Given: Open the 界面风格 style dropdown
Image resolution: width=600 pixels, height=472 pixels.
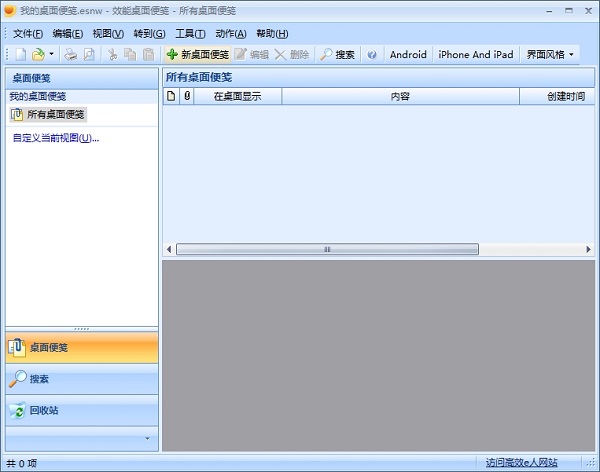Looking at the screenshot, I should coord(550,54).
